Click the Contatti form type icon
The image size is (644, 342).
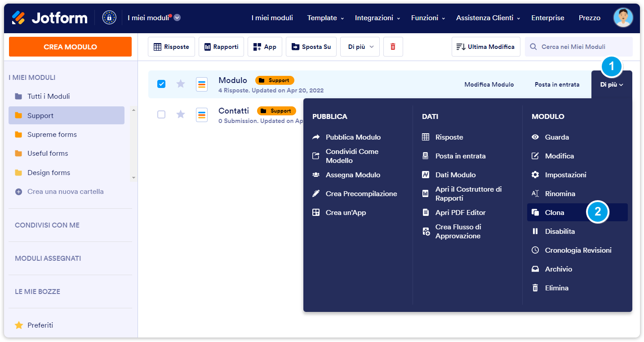pos(202,115)
